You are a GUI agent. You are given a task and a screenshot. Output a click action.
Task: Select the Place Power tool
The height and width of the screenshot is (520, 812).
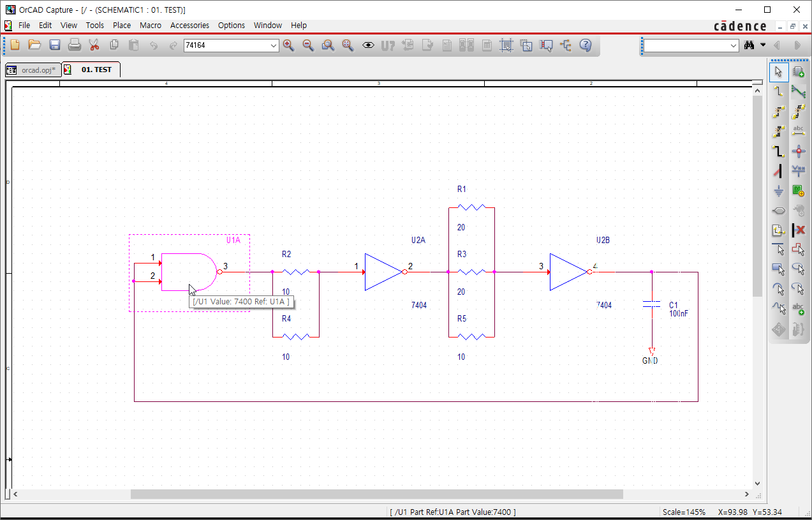click(x=798, y=171)
